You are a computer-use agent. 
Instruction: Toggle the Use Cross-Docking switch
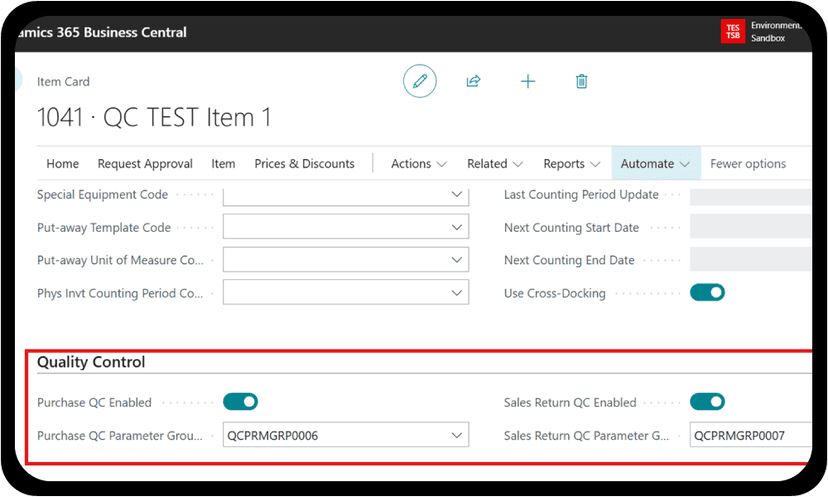tap(707, 293)
